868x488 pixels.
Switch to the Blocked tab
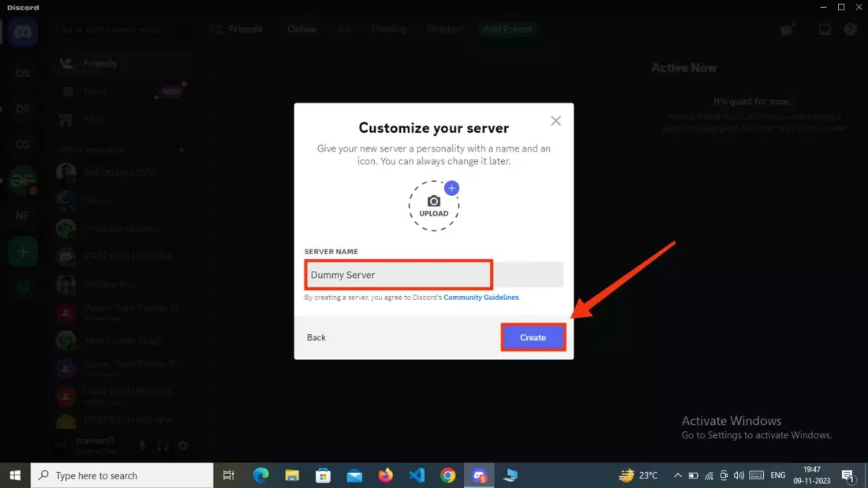445,28
